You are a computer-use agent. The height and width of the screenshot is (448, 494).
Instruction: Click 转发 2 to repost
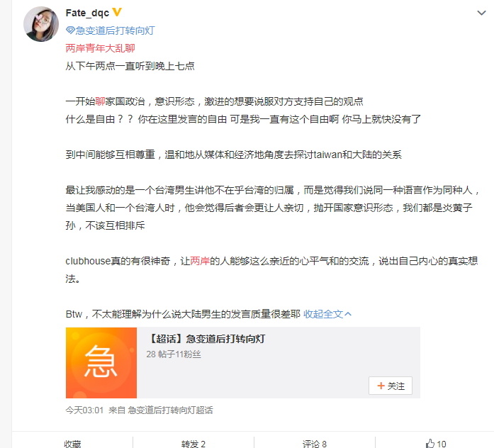(x=193, y=444)
